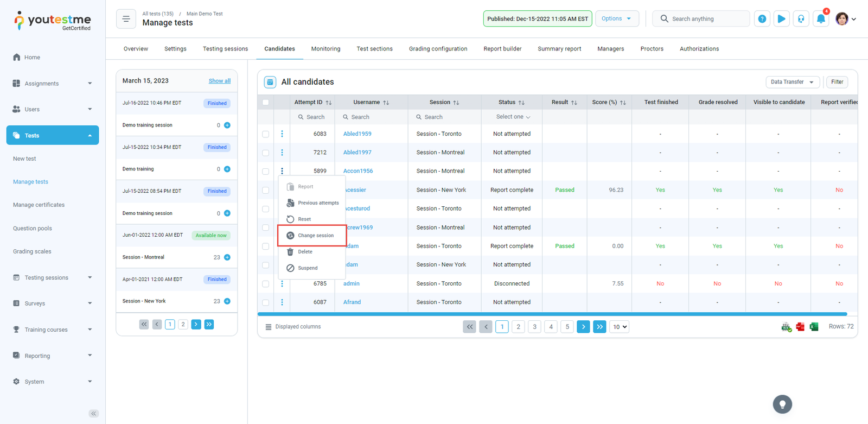Click the Show all link
Screen dimensions: 868x424
219,81
